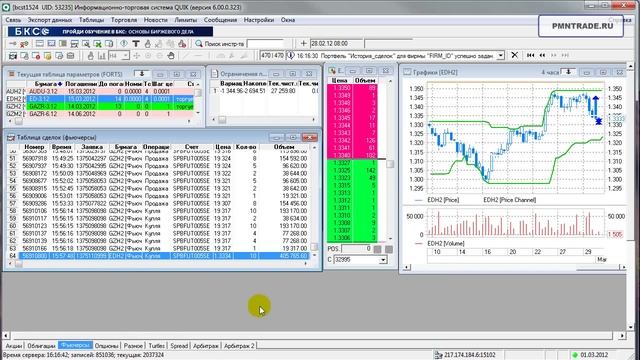Click the connect key icon in toolbar

point(13,43)
